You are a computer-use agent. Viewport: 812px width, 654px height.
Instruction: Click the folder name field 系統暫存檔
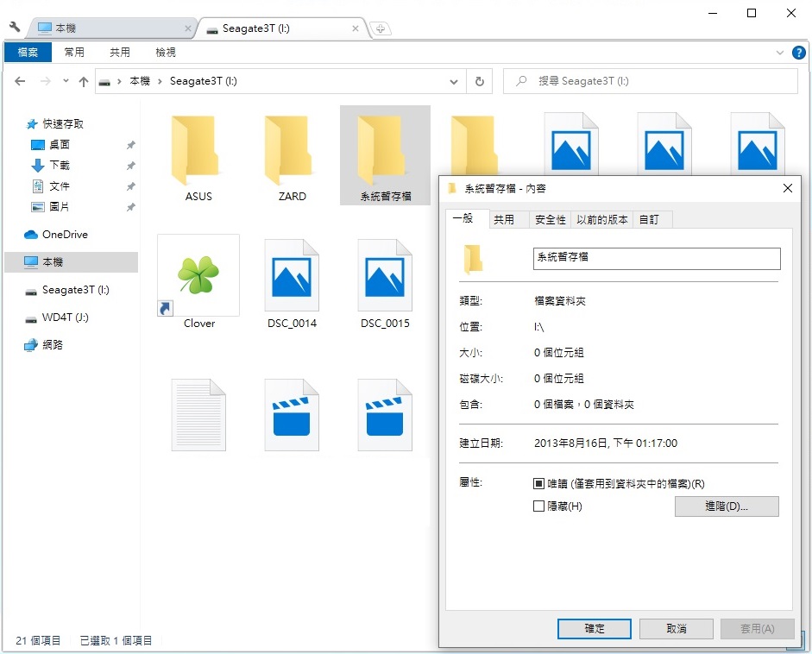point(657,258)
